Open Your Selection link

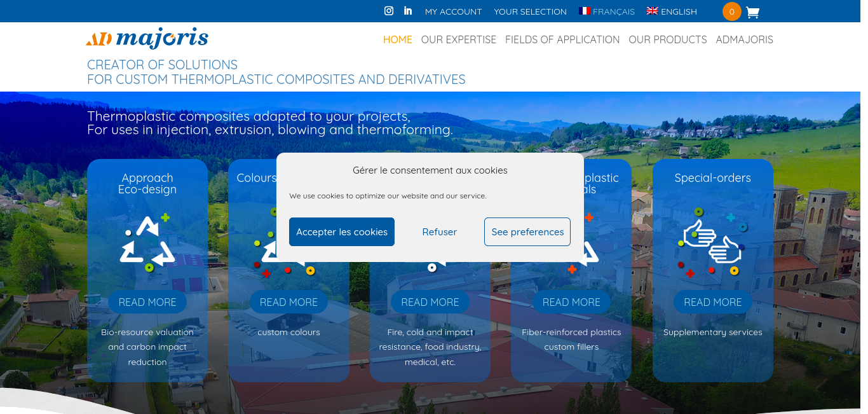530,11
